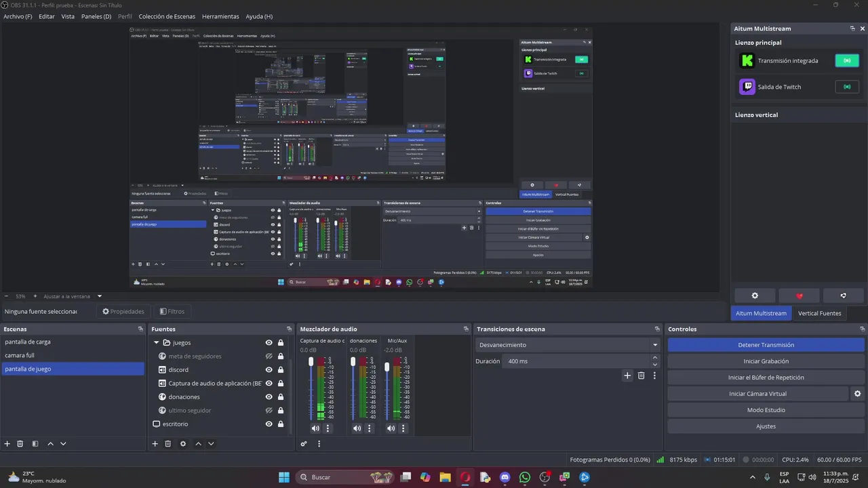This screenshot has width=868, height=488.
Task: Click Kick logo in Transmisión integrada
Action: (x=747, y=60)
